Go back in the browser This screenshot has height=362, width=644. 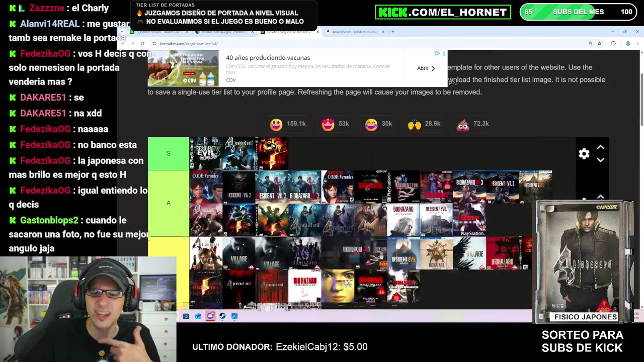pyautogui.click(x=124, y=43)
